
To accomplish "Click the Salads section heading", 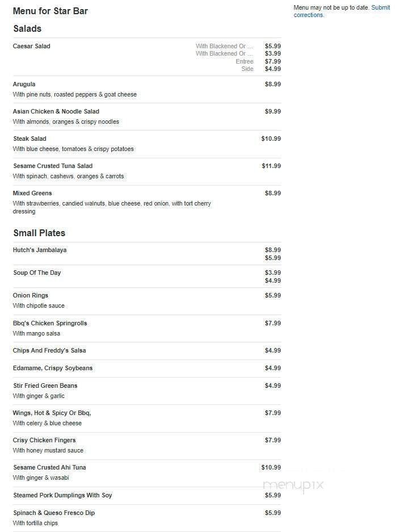I will [27, 28].
